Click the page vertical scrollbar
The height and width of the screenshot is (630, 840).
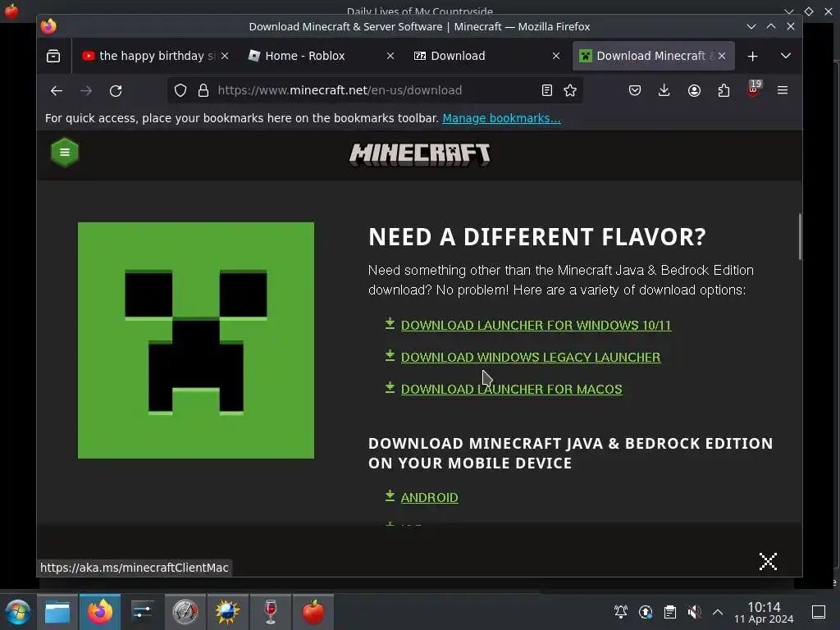coord(799,237)
